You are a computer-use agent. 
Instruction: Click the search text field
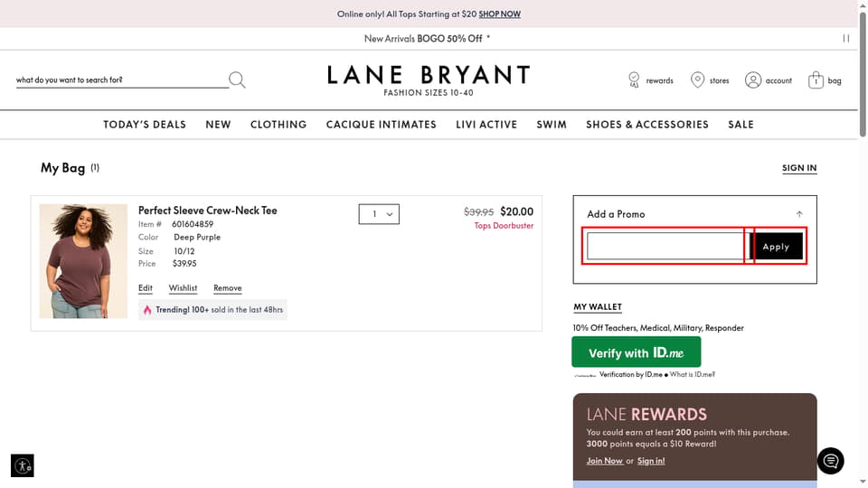pyautogui.click(x=122, y=80)
